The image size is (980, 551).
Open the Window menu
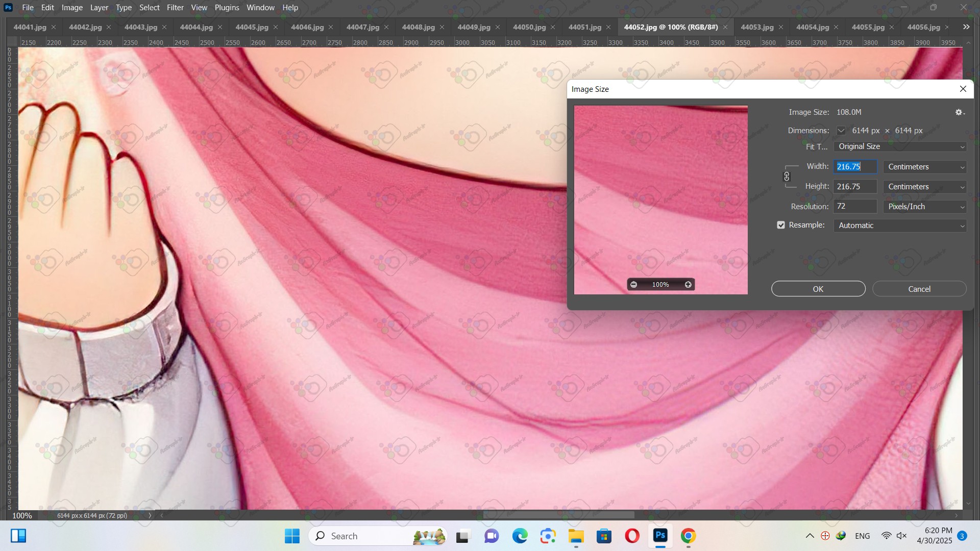(260, 8)
